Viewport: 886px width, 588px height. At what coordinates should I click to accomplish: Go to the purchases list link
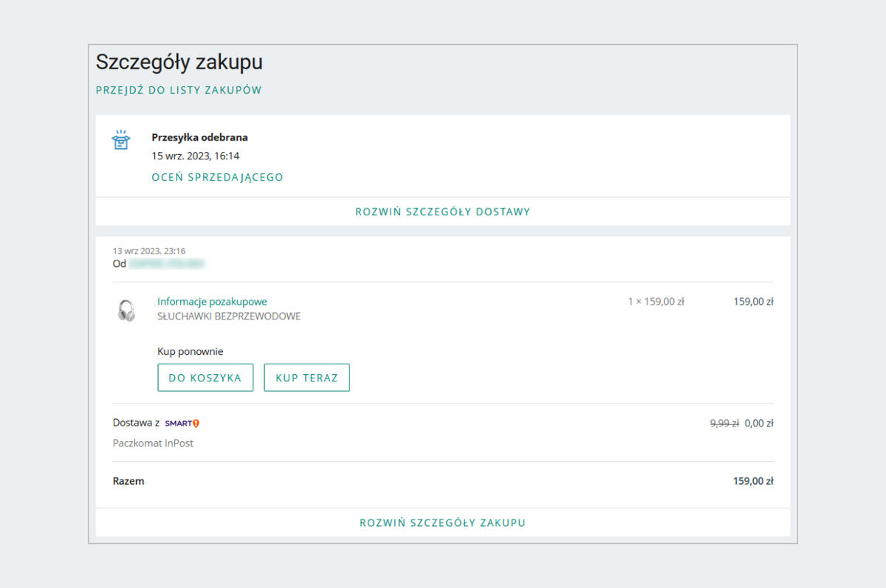(179, 90)
